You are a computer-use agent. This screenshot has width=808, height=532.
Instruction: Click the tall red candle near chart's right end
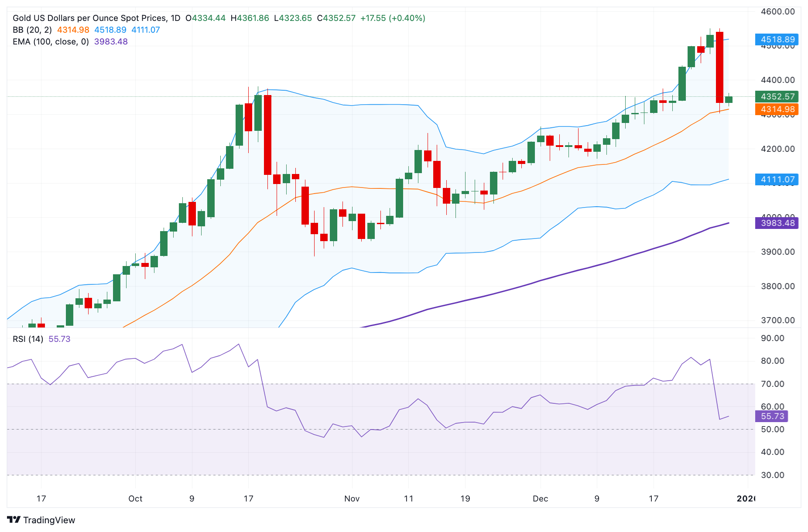click(x=719, y=67)
